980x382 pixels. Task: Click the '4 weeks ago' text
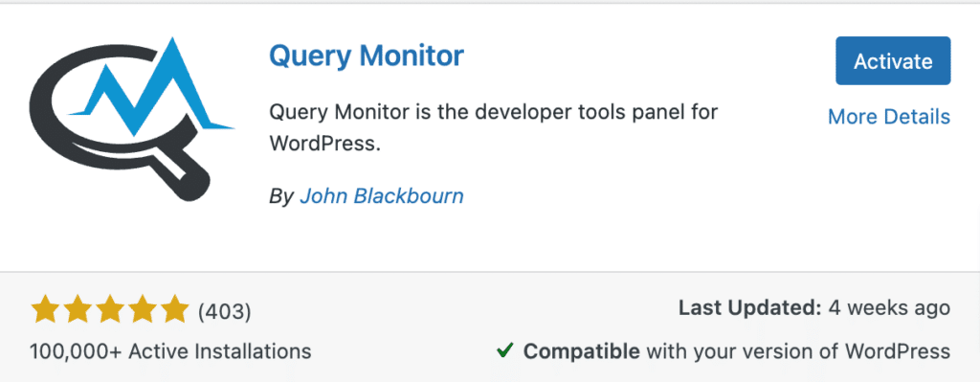click(x=889, y=307)
